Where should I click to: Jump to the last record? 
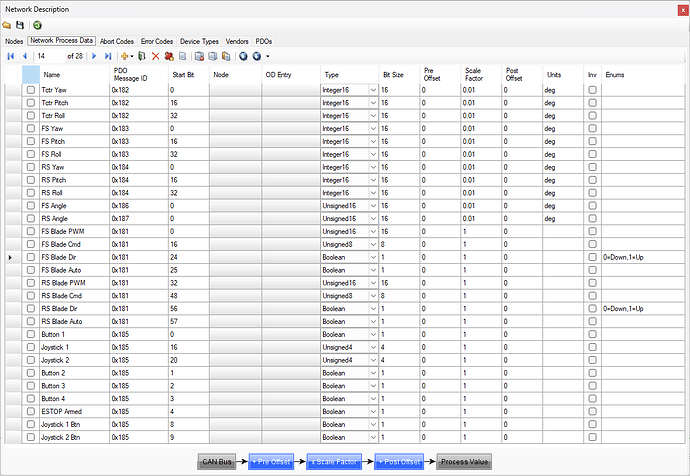107,56
